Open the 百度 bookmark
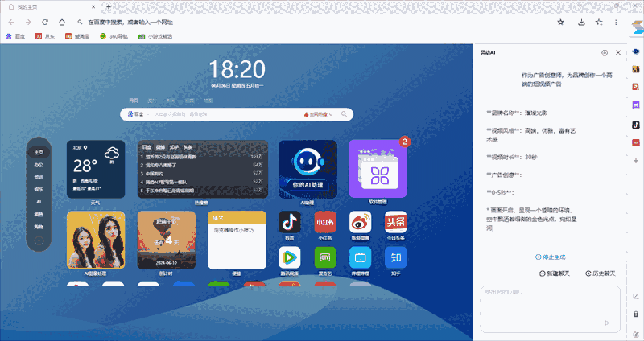Screen dimensions: 644x341 tap(15, 36)
